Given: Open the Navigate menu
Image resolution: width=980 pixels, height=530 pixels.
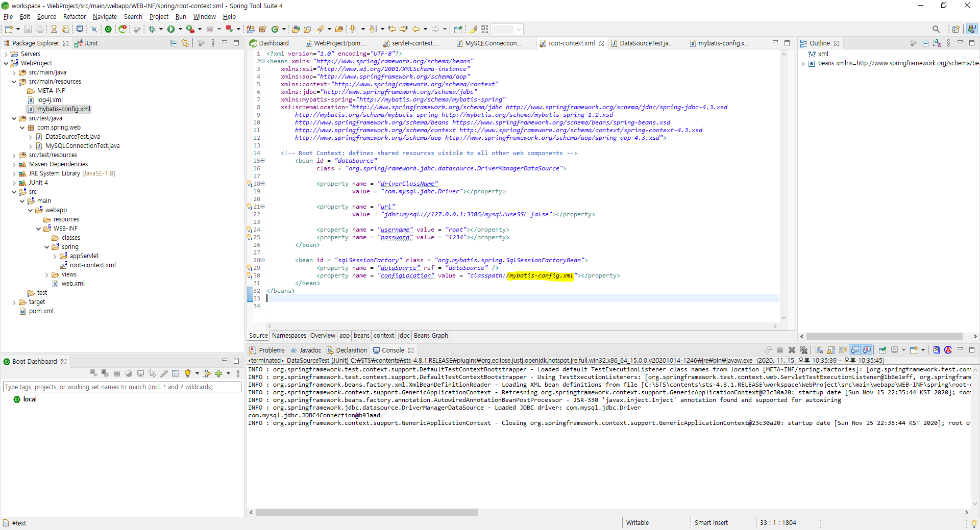Looking at the screenshot, I should coord(105,17).
